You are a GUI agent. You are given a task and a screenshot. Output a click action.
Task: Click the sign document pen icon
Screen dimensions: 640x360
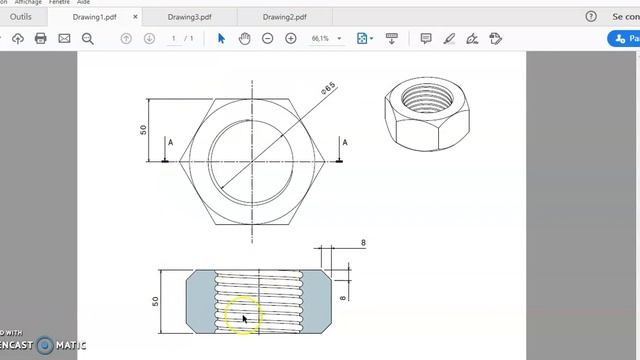pos(472,39)
